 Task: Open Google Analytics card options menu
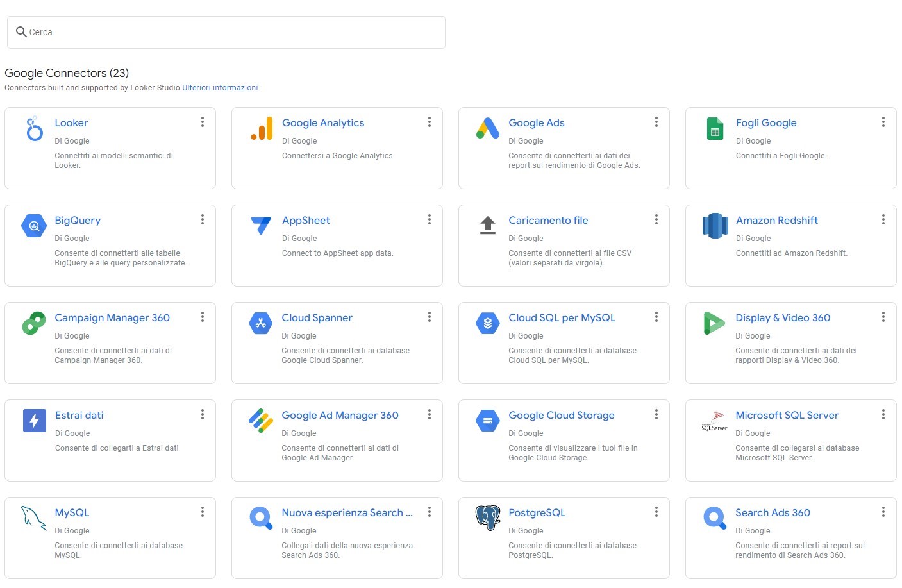(430, 122)
